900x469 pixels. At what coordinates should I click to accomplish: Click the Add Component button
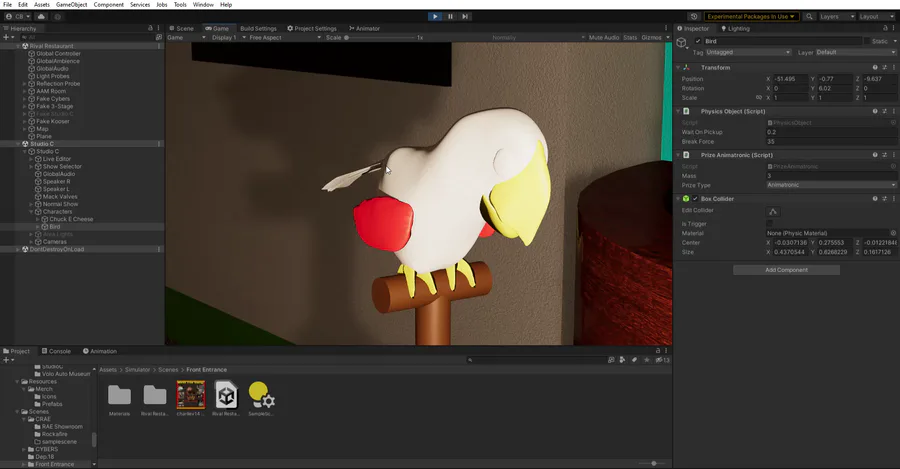coord(786,270)
